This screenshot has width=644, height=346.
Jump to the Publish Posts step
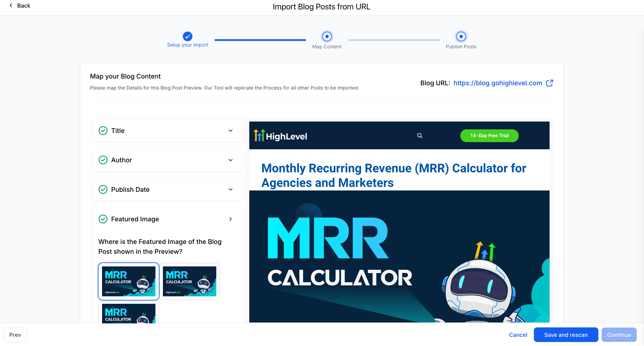click(x=461, y=36)
